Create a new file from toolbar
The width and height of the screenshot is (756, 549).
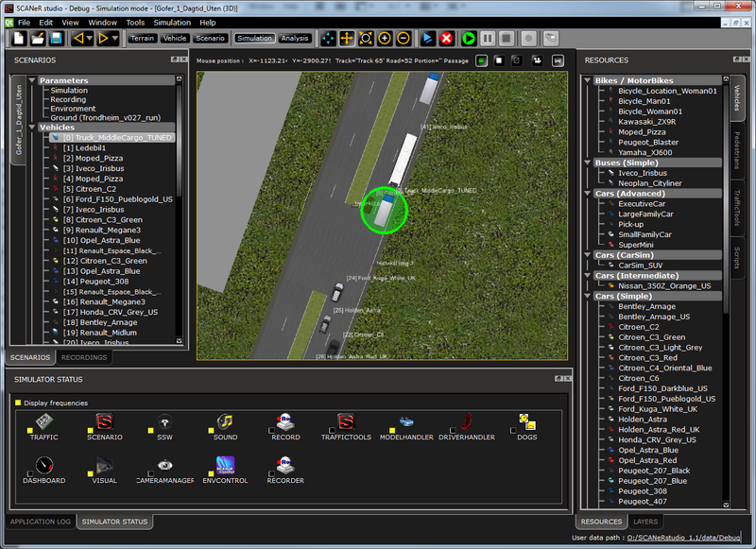click(19, 39)
